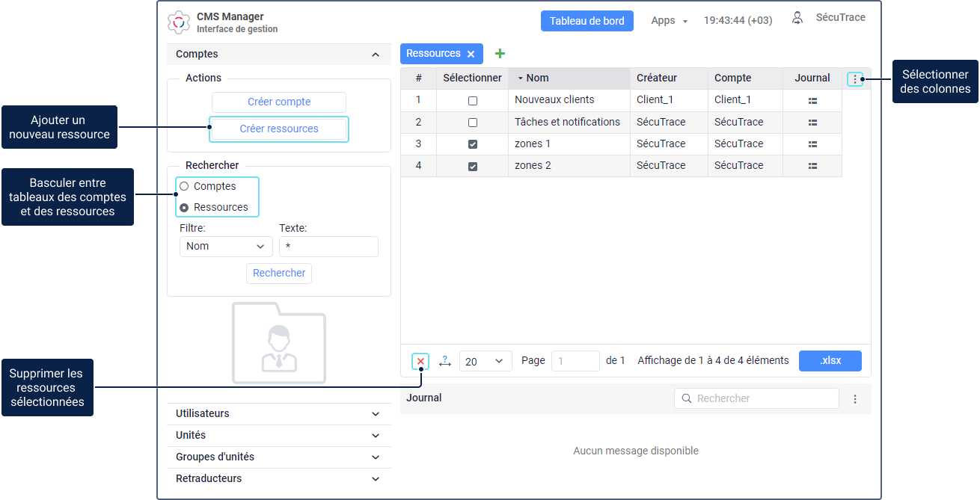Open the Apps menu
Screen dimensions: 980x500
coord(669,21)
